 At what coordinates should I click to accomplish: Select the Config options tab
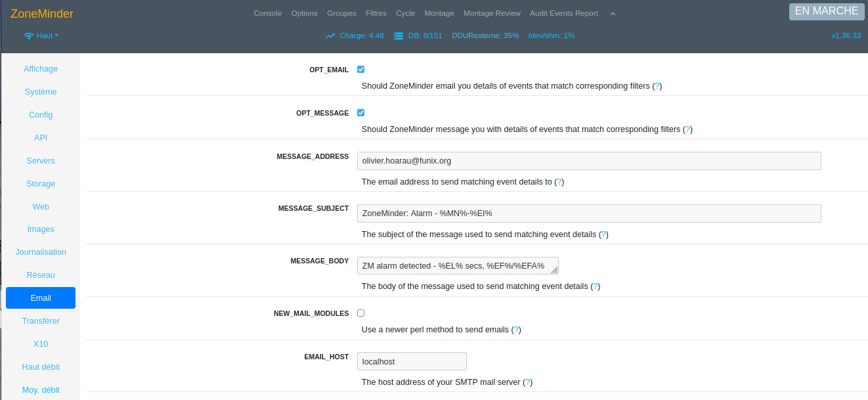(x=41, y=115)
